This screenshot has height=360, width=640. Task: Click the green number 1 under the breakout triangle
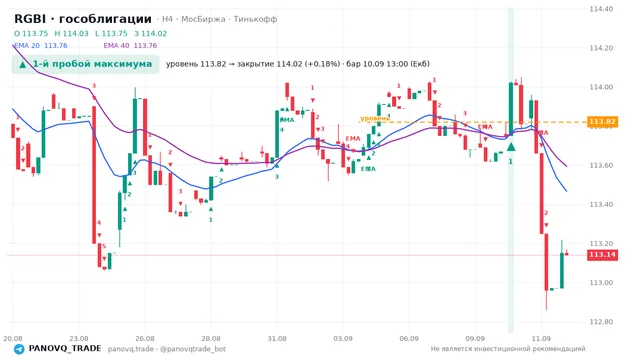click(510, 162)
